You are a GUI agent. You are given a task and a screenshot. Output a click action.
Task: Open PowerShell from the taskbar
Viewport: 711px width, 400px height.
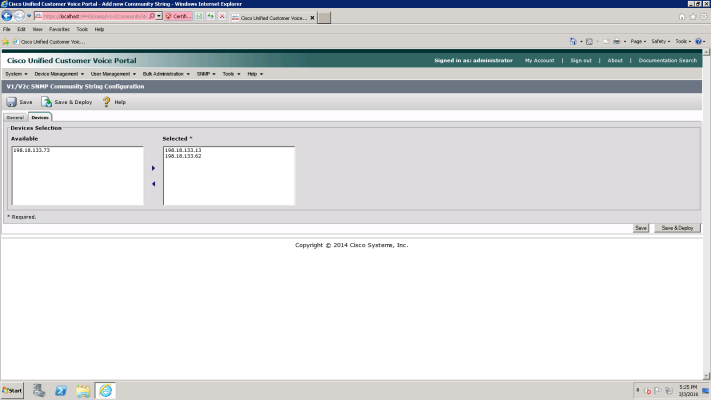[61, 390]
